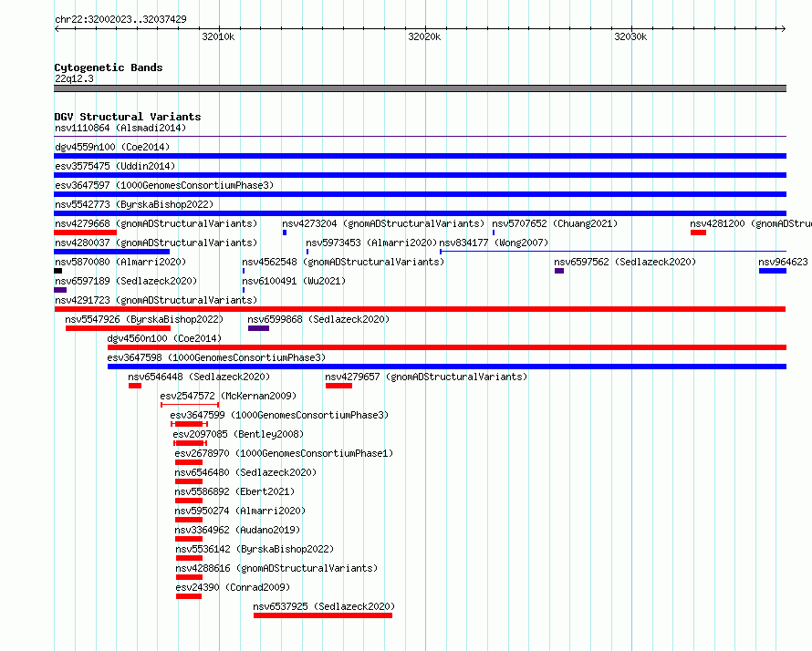
Task: Click the purple nsv6599868 variant bar
Action: (258, 328)
